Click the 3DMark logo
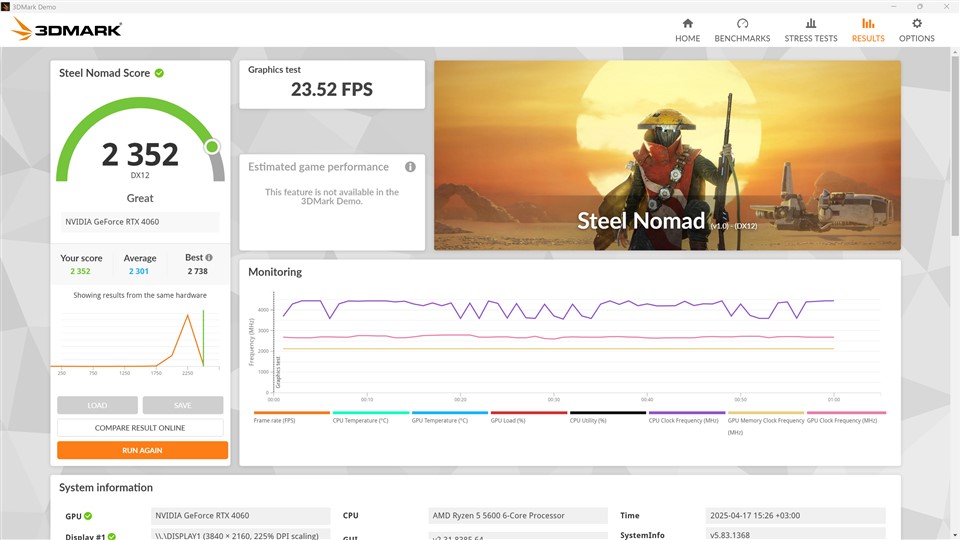The width and height of the screenshot is (960, 540). coord(67,29)
